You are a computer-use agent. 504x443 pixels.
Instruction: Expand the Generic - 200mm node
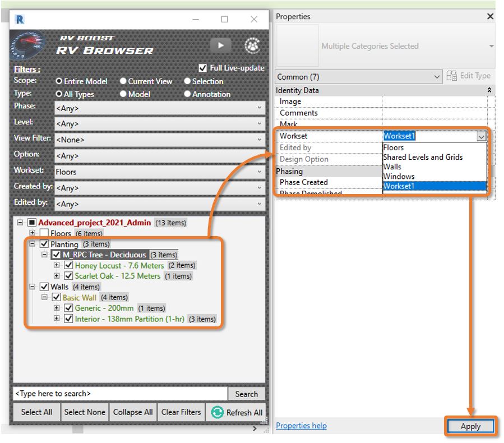click(x=57, y=308)
